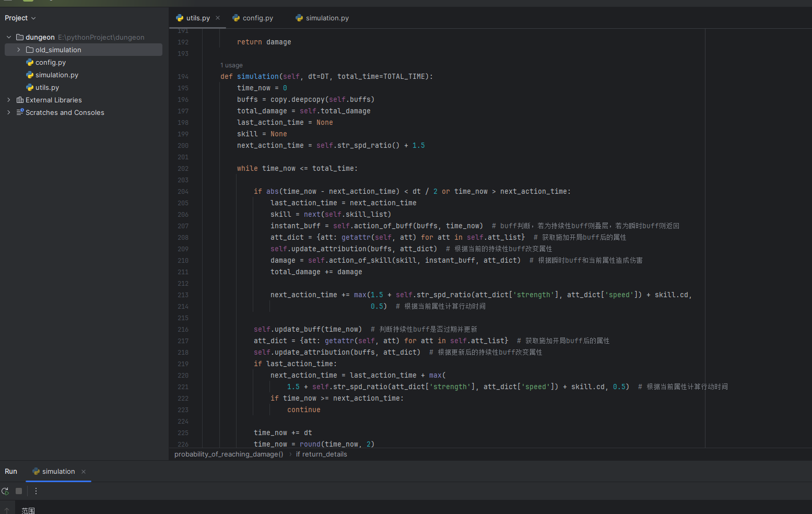This screenshot has height=514, width=812.
Task: Click the 'if return_details' breadcrumb
Action: point(321,454)
